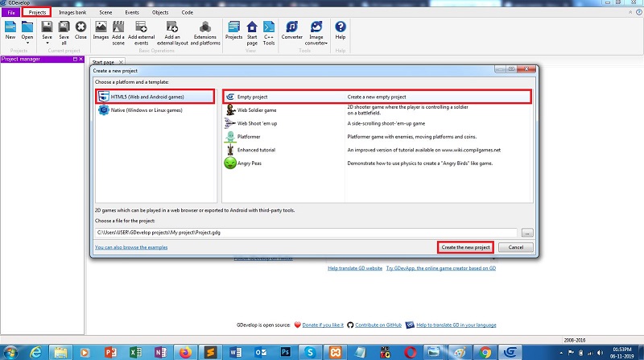Open Skype from the taskbar

(x=310, y=352)
